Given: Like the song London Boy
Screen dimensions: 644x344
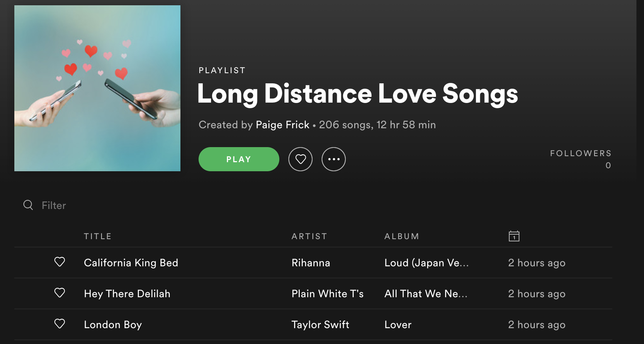Looking at the screenshot, I should point(60,324).
